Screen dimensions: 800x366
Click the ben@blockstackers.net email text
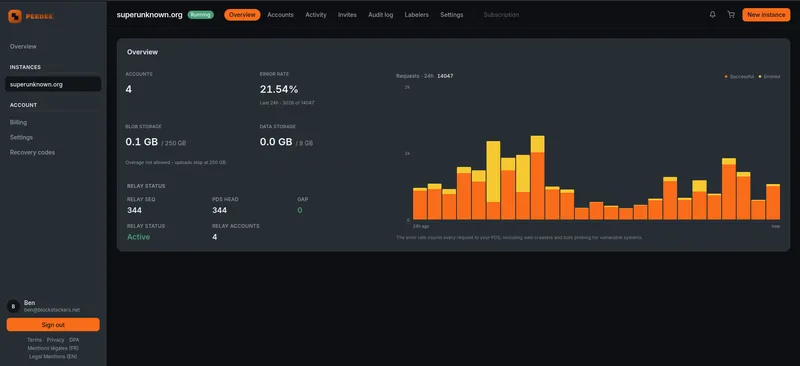(x=52, y=310)
